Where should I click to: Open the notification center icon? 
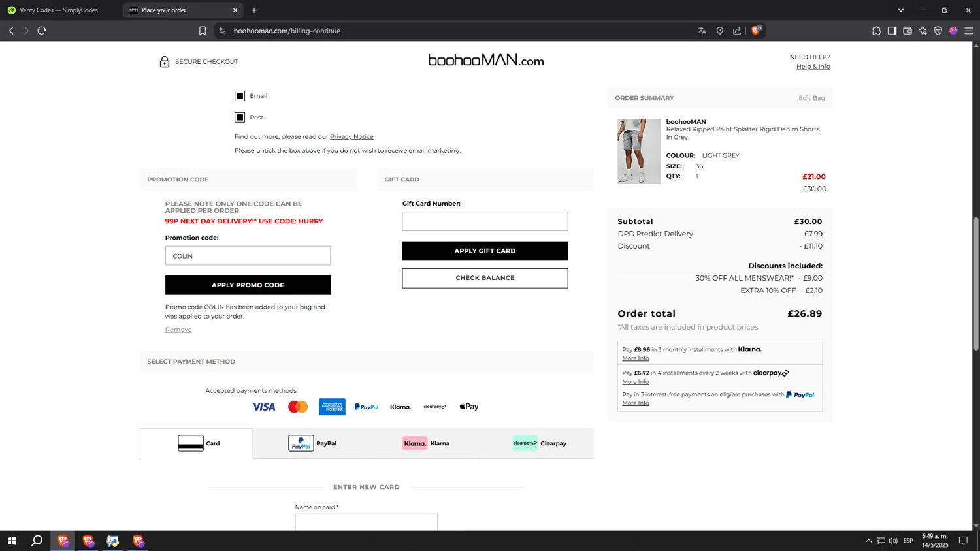tap(963, 541)
